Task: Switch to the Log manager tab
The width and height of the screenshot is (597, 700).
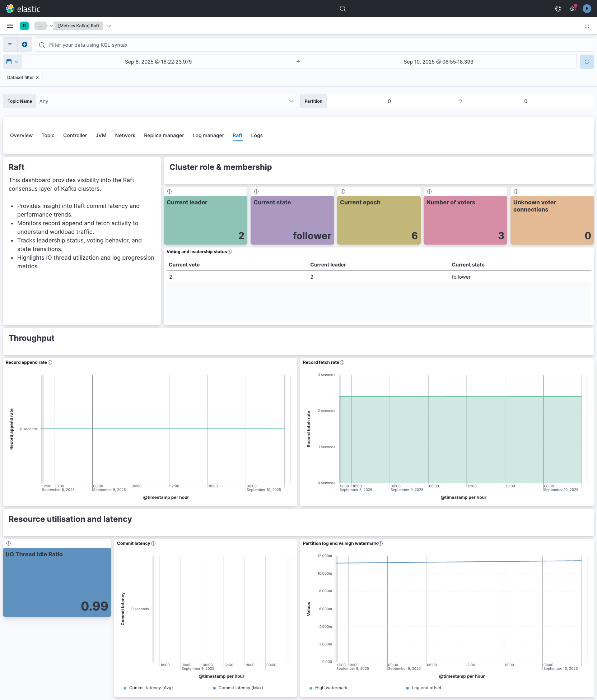Action: (208, 135)
